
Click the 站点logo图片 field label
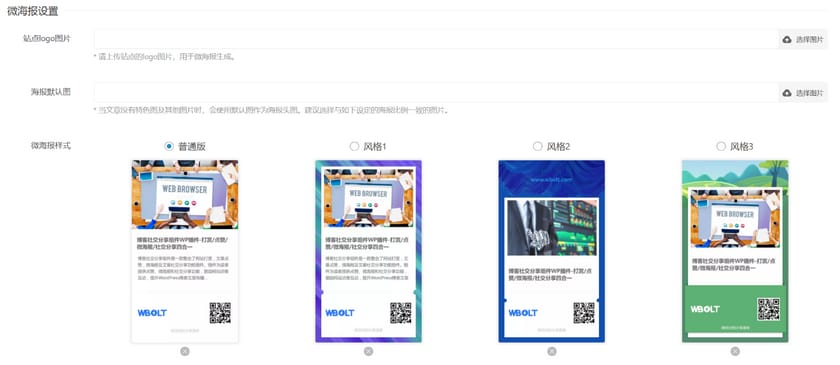tap(47, 39)
